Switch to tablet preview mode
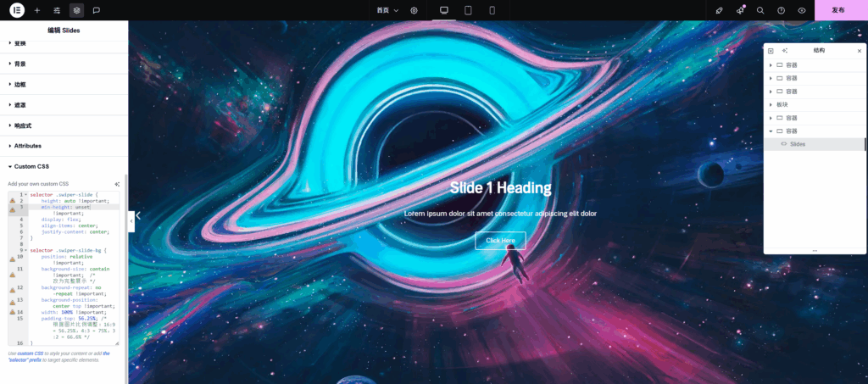Screen dimensions: 868x384 pyautogui.click(x=468, y=10)
